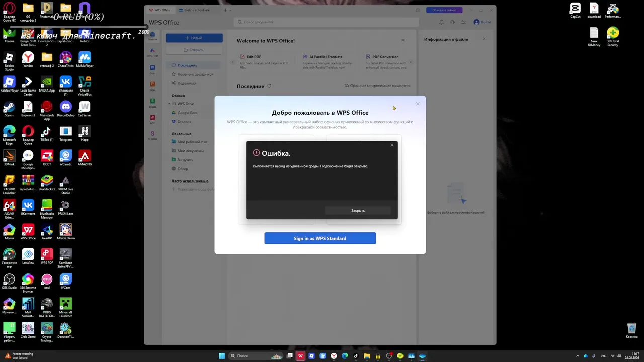Screen dimensions: 644x362
Task: Open File Explorer from the taskbar
Action: 367,356
